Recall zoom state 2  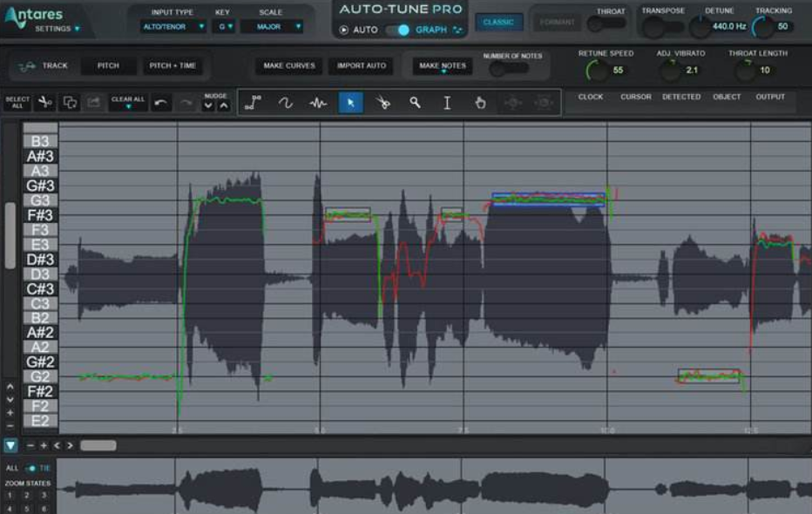click(x=27, y=496)
